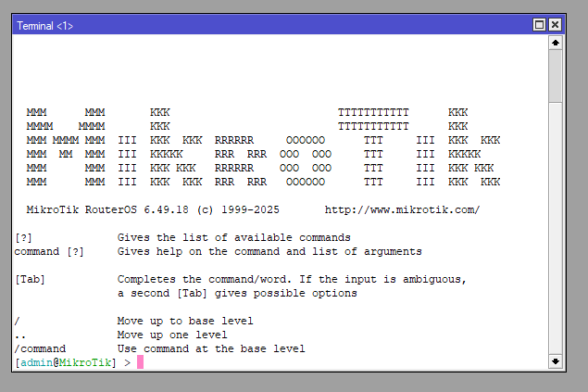Screen dimensions: 588x392
Task: Click the "/command" help entry
Action: pyautogui.click(x=40, y=348)
